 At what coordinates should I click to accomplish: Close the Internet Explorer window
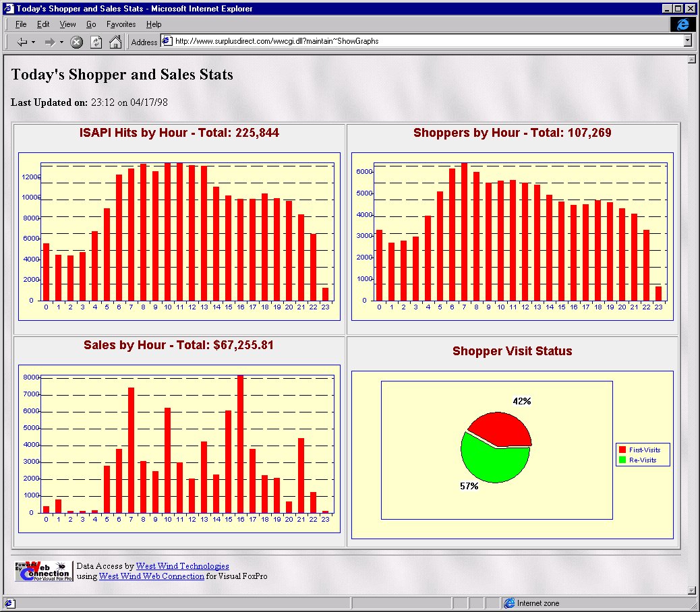(690, 9)
